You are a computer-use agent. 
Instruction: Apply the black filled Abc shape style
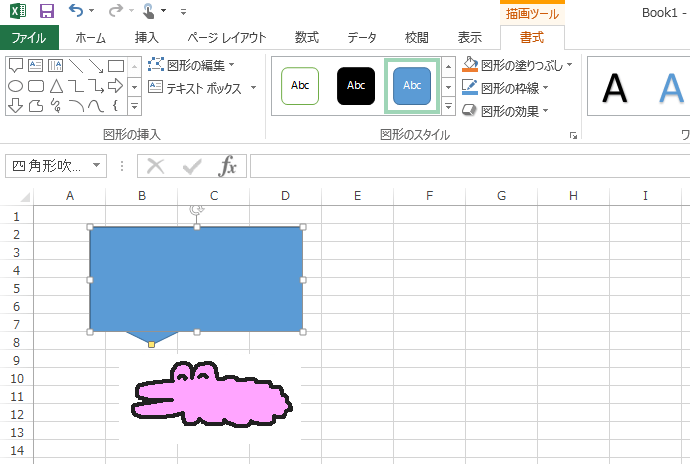coord(356,86)
